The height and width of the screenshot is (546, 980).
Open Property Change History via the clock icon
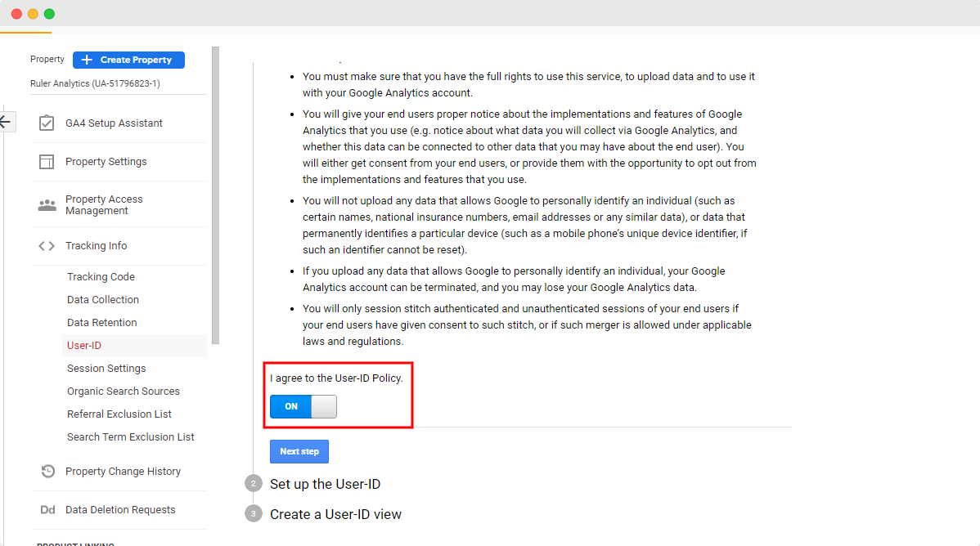[47, 471]
